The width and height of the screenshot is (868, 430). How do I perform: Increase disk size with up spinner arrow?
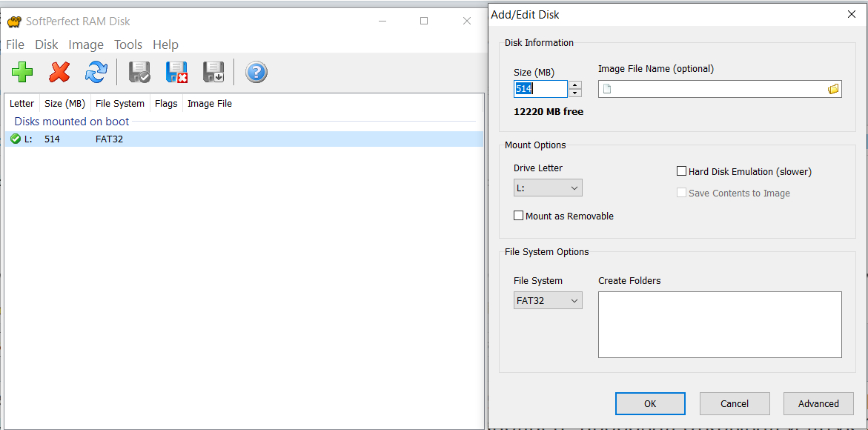tap(575, 85)
